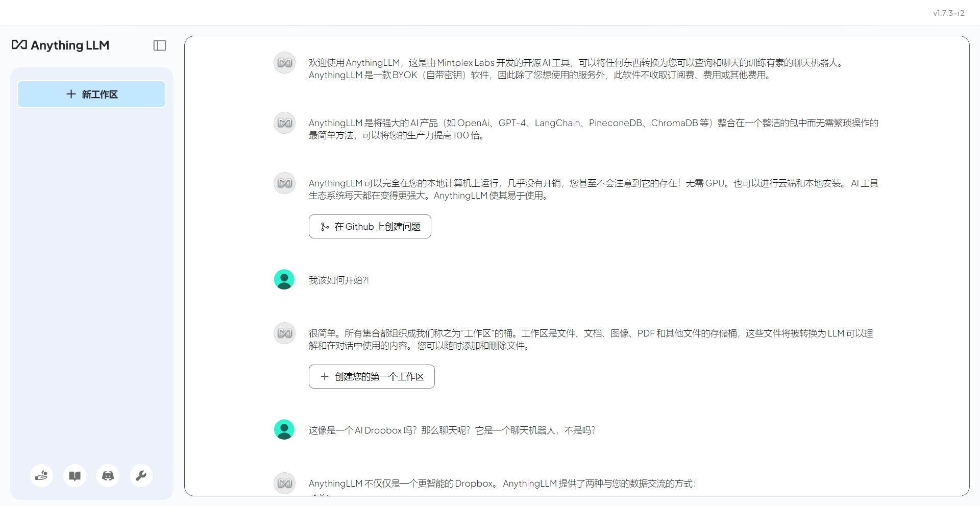
Task: Click the plus icon in 创建您的第一个工作区 button
Action: [x=324, y=376]
